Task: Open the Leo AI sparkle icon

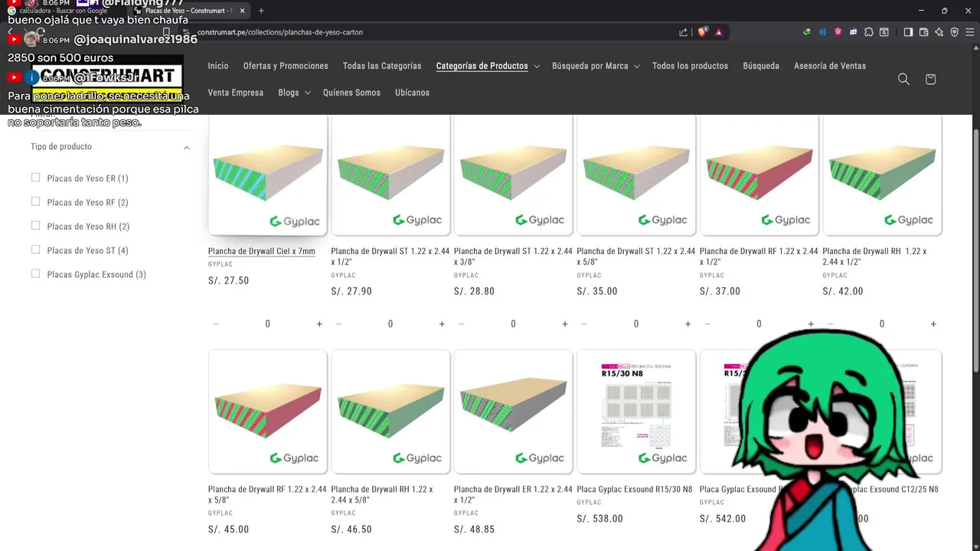Action: [x=939, y=32]
